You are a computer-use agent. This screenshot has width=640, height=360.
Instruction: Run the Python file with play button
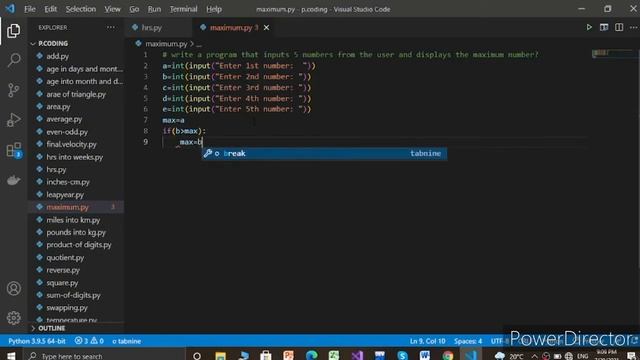click(589, 27)
